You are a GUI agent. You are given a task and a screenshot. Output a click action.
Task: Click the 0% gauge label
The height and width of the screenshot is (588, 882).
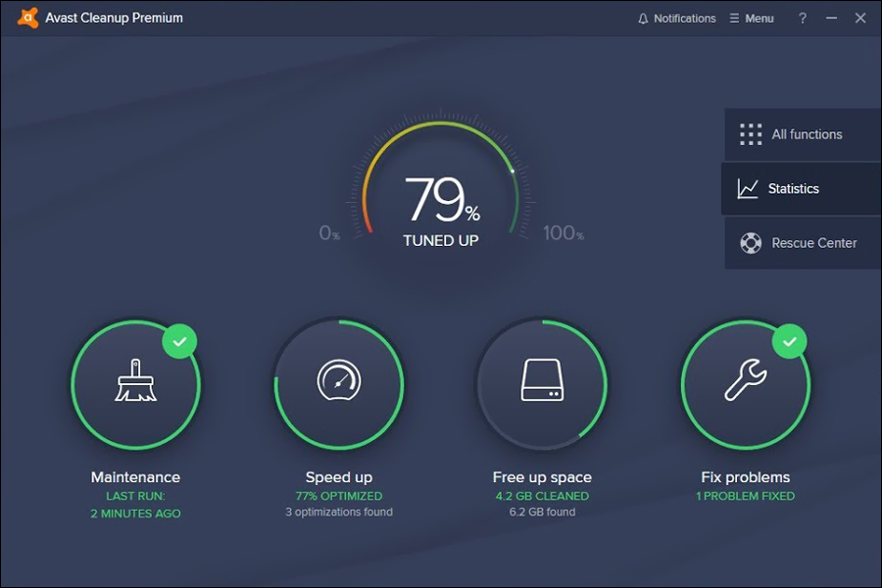point(329,233)
